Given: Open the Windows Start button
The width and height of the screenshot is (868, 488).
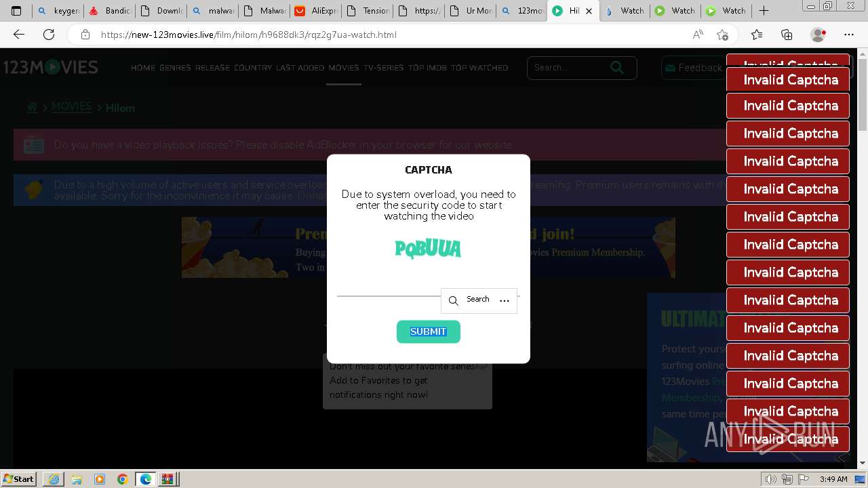Looking at the screenshot, I should pyautogui.click(x=19, y=479).
